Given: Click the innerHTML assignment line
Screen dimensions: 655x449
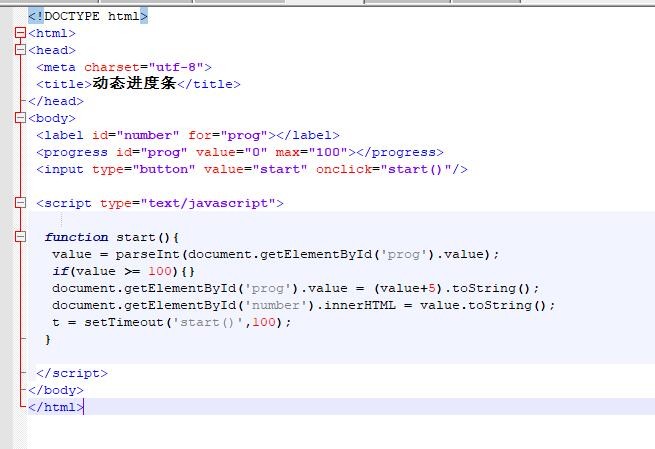Looking at the screenshot, I should (x=304, y=305).
